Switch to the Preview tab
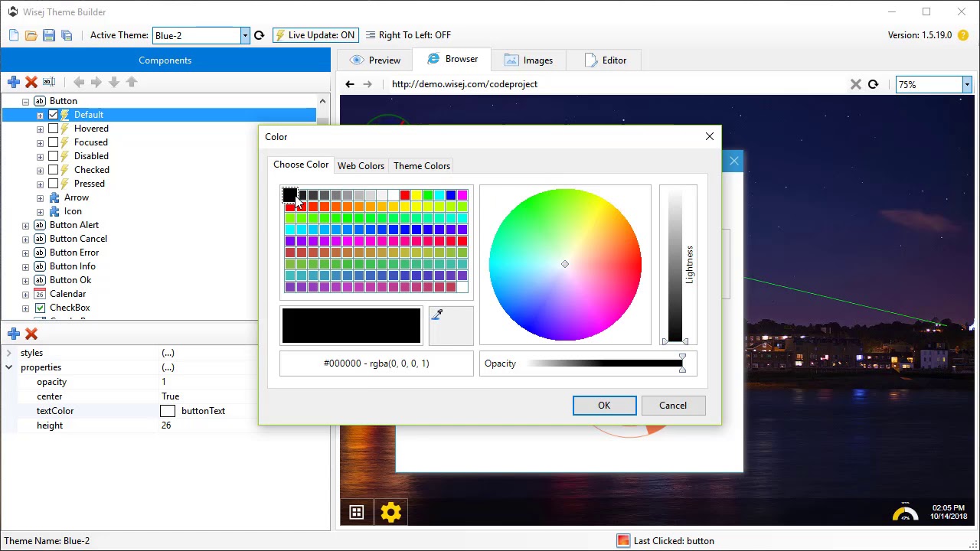This screenshot has width=980, height=551. 375,60
